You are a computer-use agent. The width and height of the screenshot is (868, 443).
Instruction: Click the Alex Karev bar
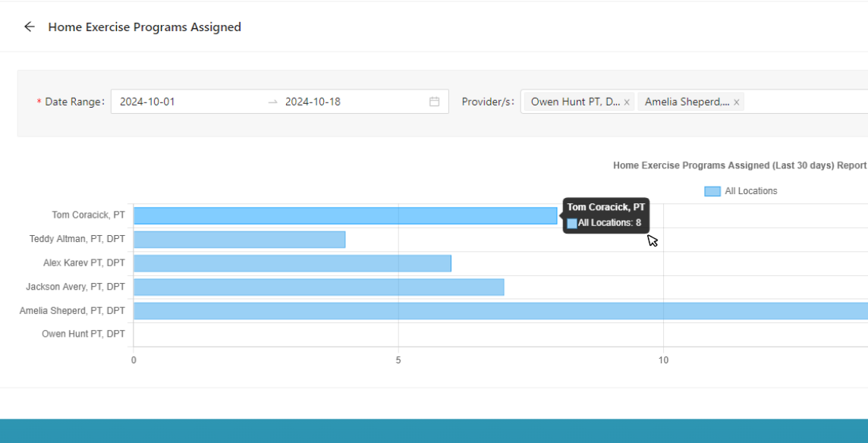292,263
